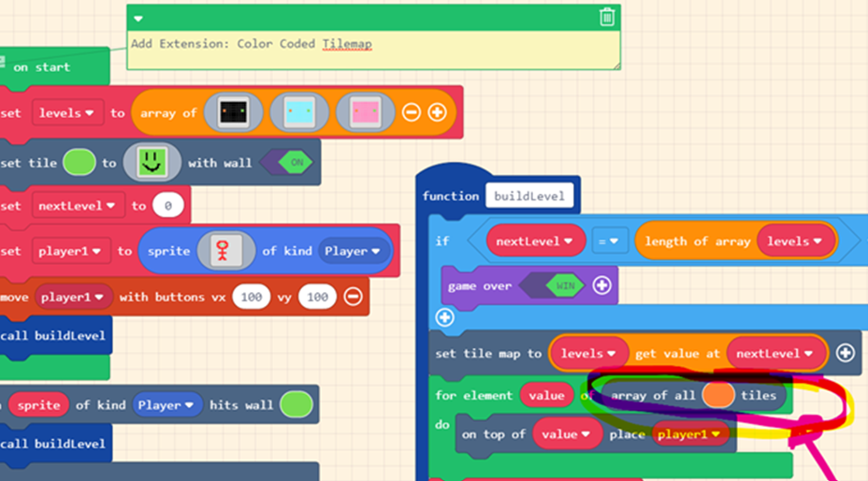Open the pink tilemap image in the array
The image size is (868, 481).
[366, 112]
